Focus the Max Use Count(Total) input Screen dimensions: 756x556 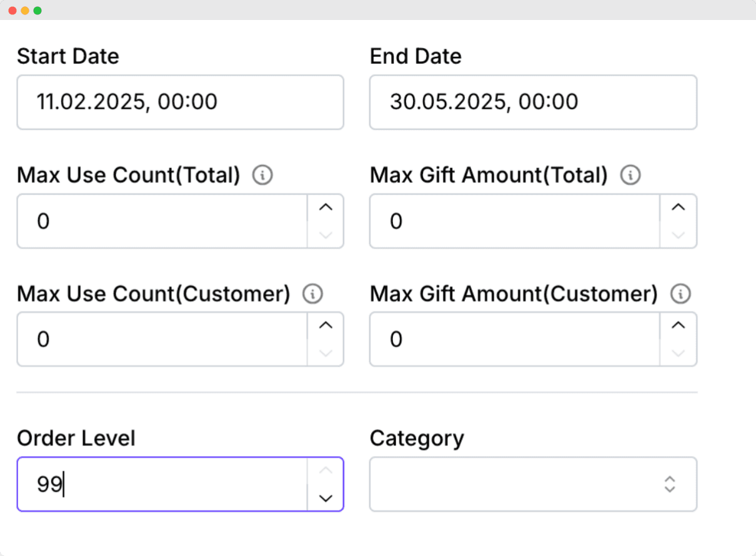click(x=162, y=221)
